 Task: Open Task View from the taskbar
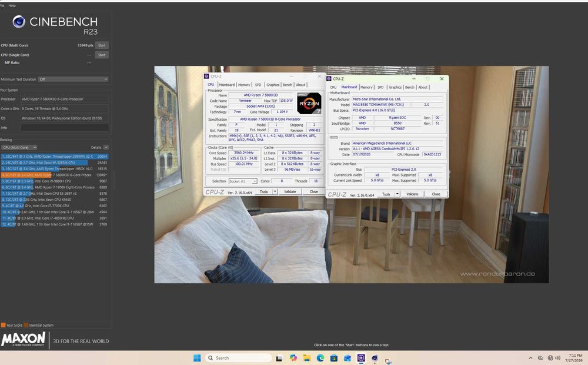(x=279, y=359)
